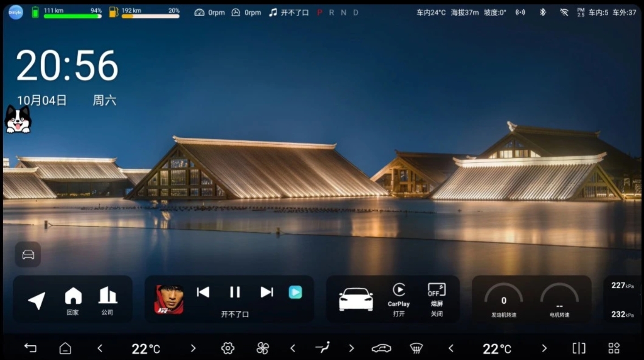
Task: Go back using the return arrow
Action: pyautogui.click(x=30, y=348)
